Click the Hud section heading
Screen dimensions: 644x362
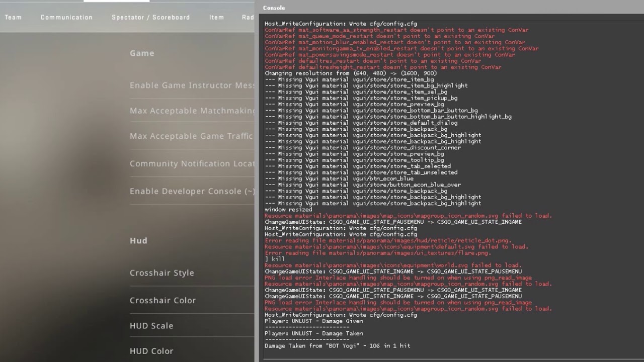click(138, 241)
